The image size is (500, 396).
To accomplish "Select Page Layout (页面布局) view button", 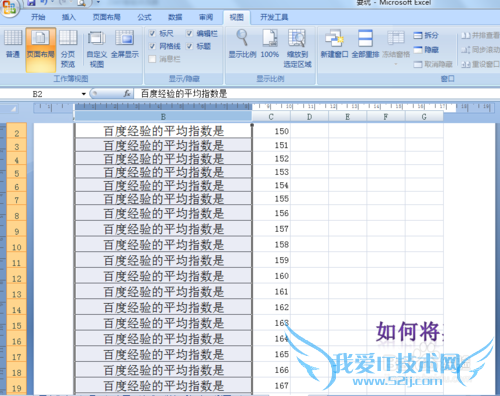I will tap(40, 50).
